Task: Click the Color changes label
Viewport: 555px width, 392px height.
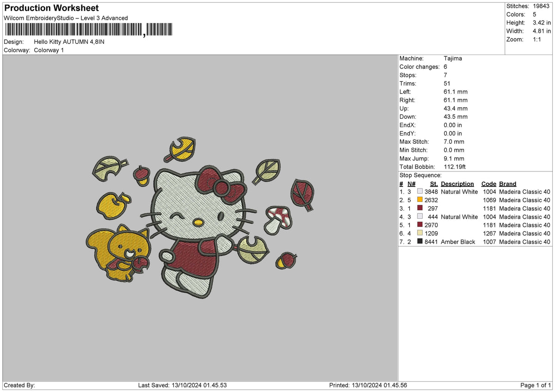Action: point(419,67)
